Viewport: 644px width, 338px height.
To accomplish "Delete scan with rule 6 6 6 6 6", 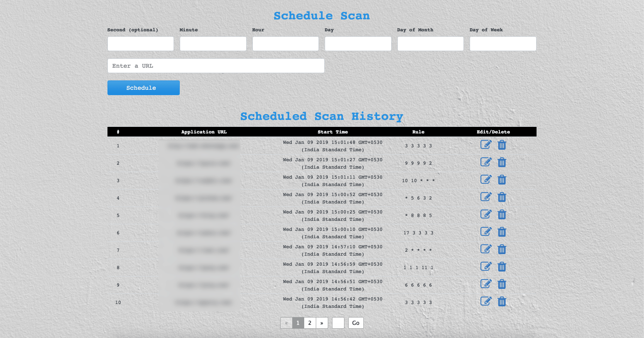I will pyautogui.click(x=502, y=284).
